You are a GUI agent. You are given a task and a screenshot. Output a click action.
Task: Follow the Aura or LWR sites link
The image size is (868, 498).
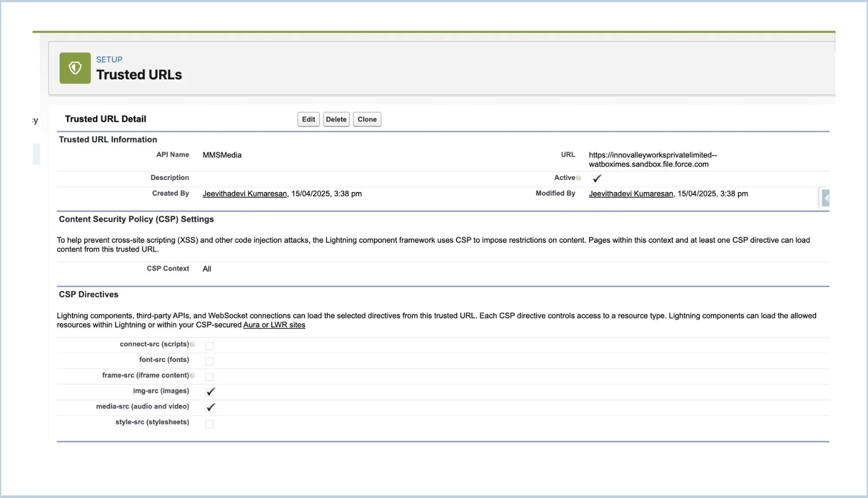click(x=274, y=325)
